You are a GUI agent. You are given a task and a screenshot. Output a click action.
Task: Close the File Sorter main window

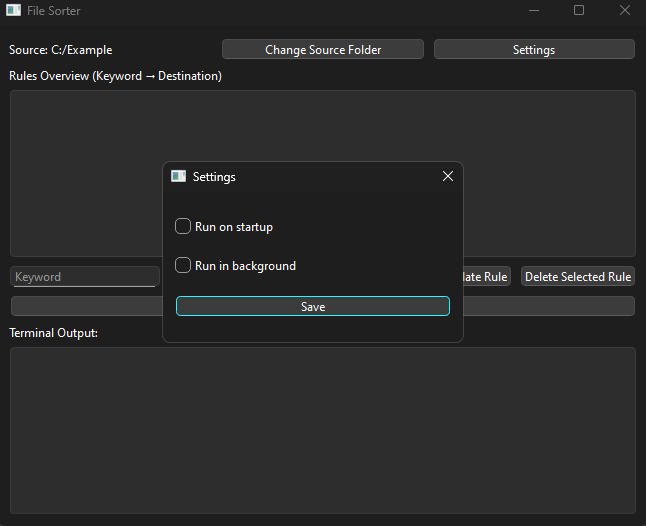(x=624, y=11)
